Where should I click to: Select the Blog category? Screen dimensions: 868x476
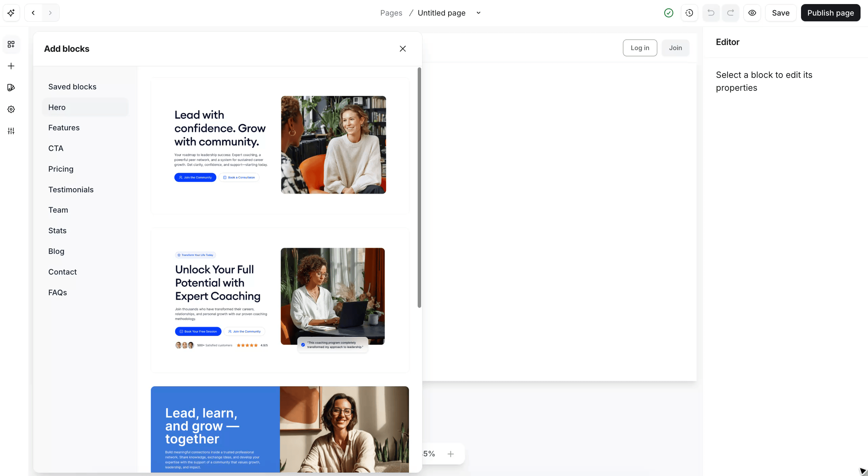[85, 251]
